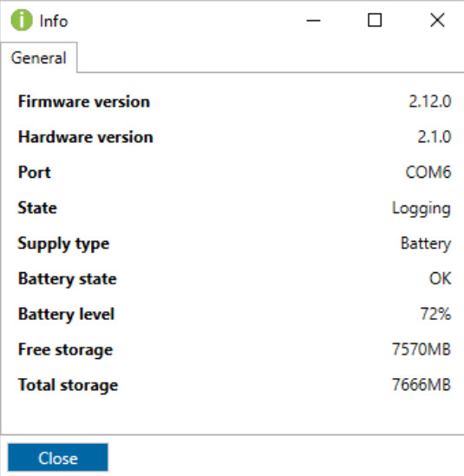Click the Logging state value
Screen dimensions: 464x476
coord(422,209)
